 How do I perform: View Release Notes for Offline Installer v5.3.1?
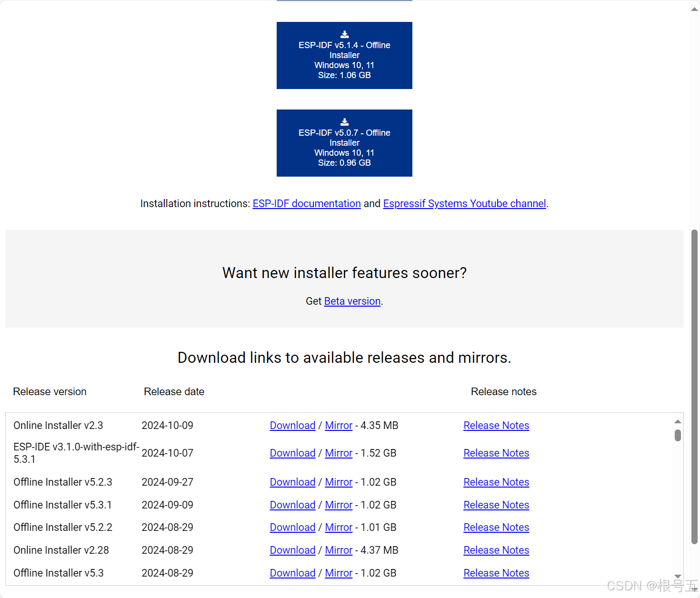pos(496,505)
